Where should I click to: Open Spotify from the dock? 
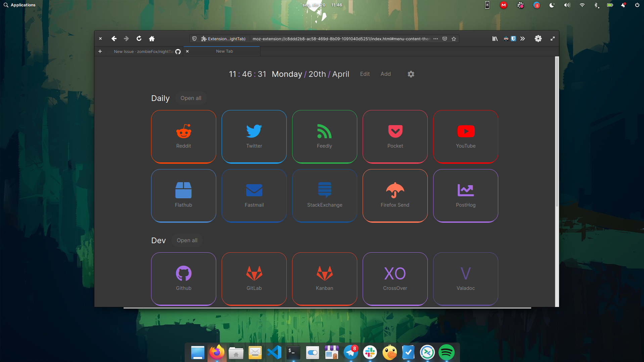[446, 352]
